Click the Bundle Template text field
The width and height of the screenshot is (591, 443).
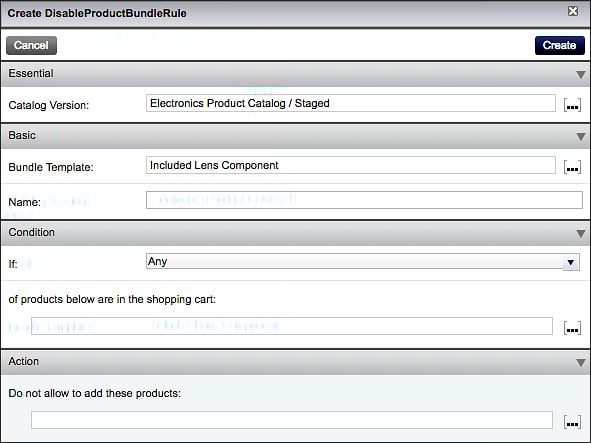[351, 165]
